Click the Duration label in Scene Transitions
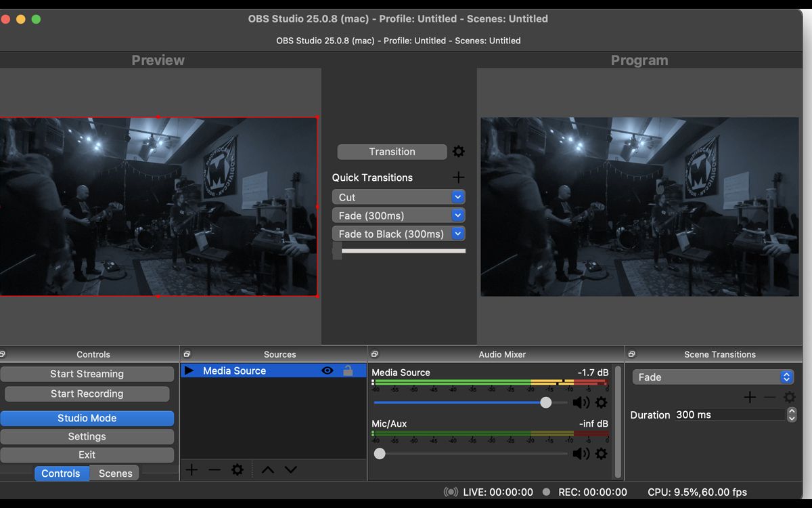The image size is (812, 508). pos(650,415)
